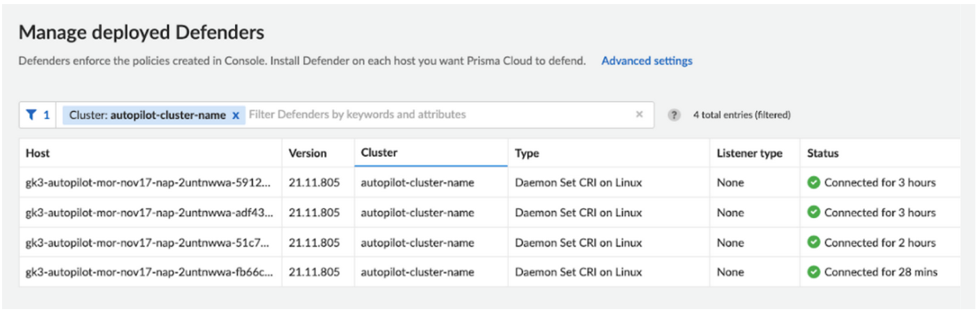Viewport: 980px width, 313px height.
Task: Open the Advanced settings link
Action: coord(646,61)
